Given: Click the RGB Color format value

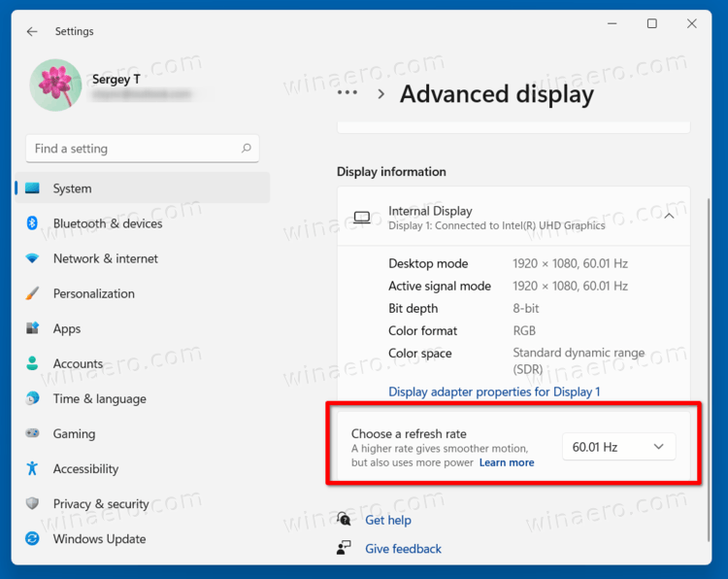Looking at the screenshot, I should [524, 331].
